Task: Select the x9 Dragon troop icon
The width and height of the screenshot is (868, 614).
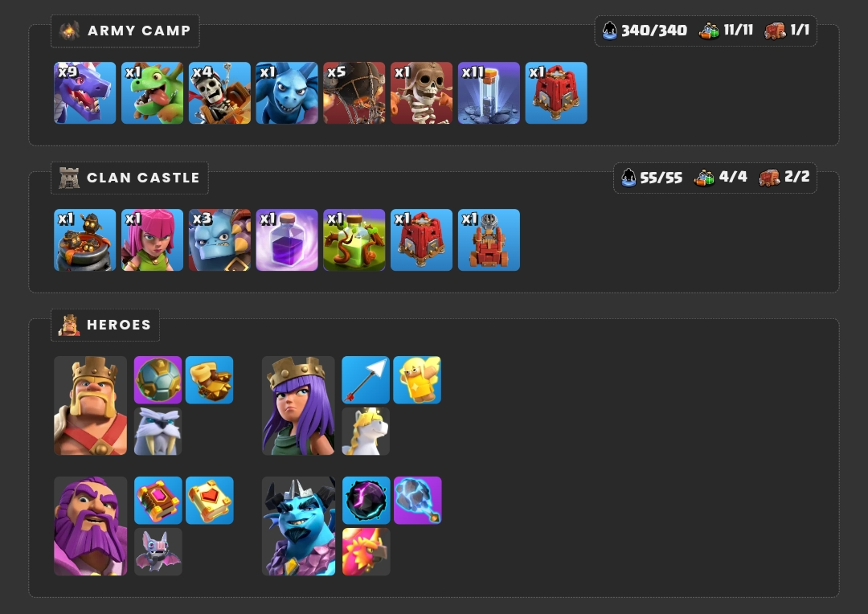Action: (x=84, y=93)
